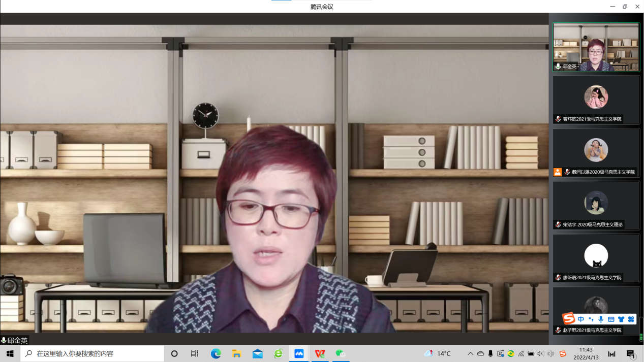Screen dimensions: 644x362
Task: Open the Mail app in taskbar
Action: pyautogui.click(x=258, y=353)
